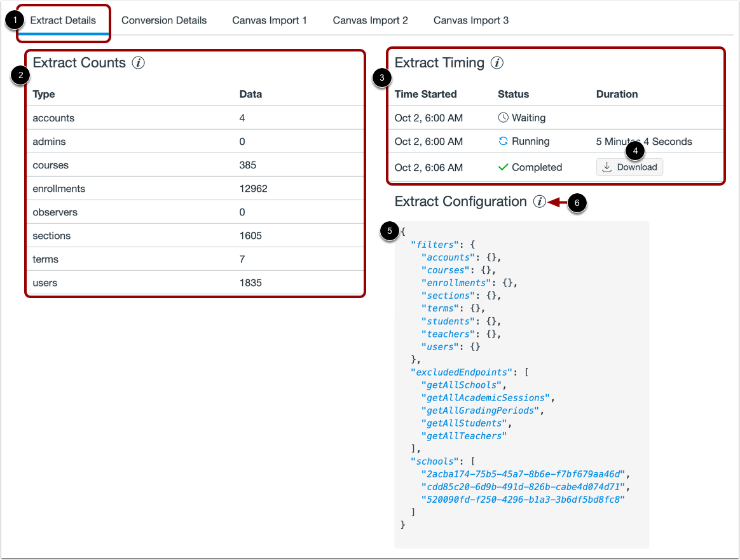Click the "students" filter key in the JSON
The width and height of the screenshot is (740, 560).
[x=448, y=321]
